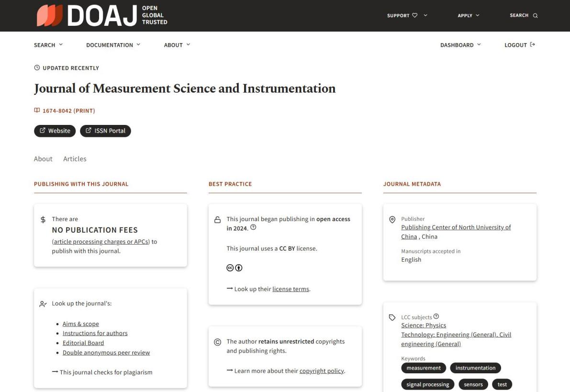Click the logout arrow icon

(533, 45)
